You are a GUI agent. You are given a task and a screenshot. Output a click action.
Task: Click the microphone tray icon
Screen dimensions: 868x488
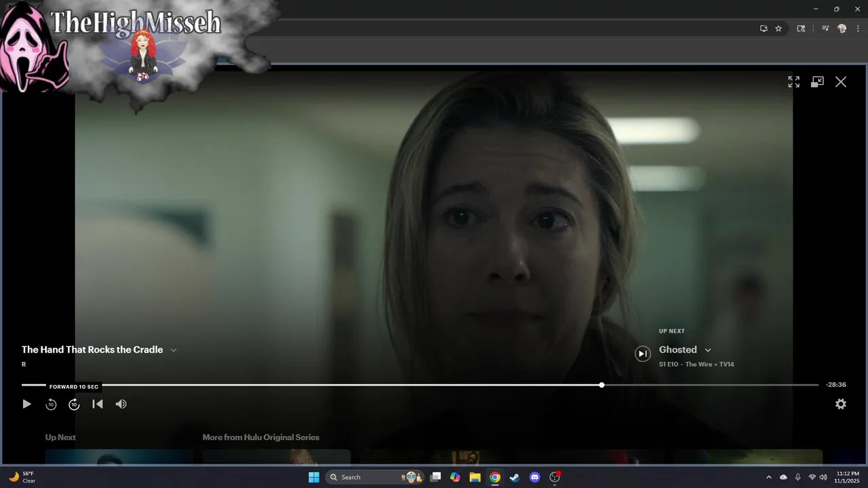[x=798, y=477]
